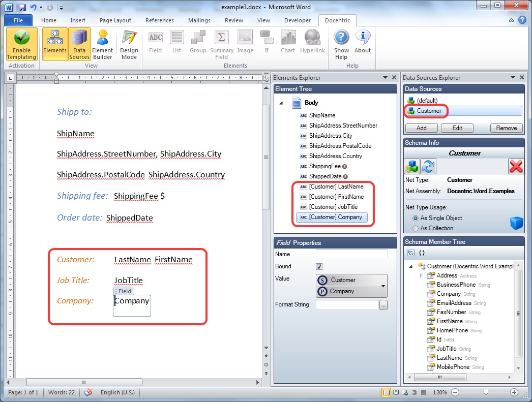532x402 pixels.
Task: Open Show Help in the ribbon
Action: pos(341,44)
